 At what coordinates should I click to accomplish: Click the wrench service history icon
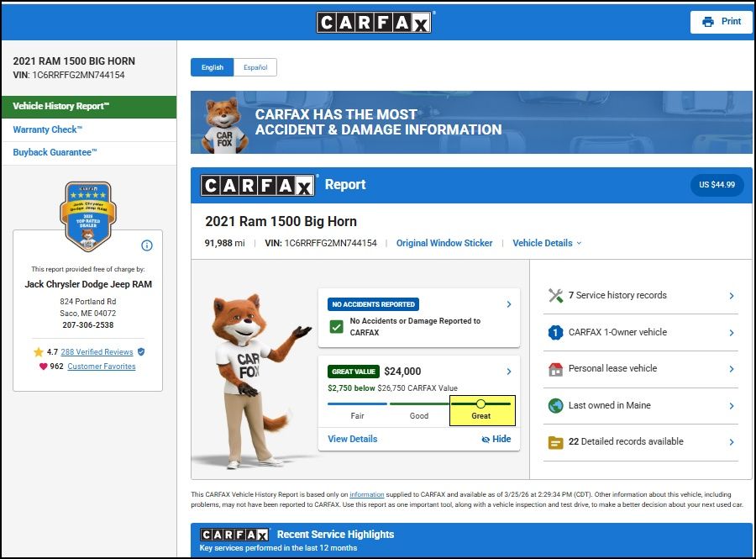[555, 296]
